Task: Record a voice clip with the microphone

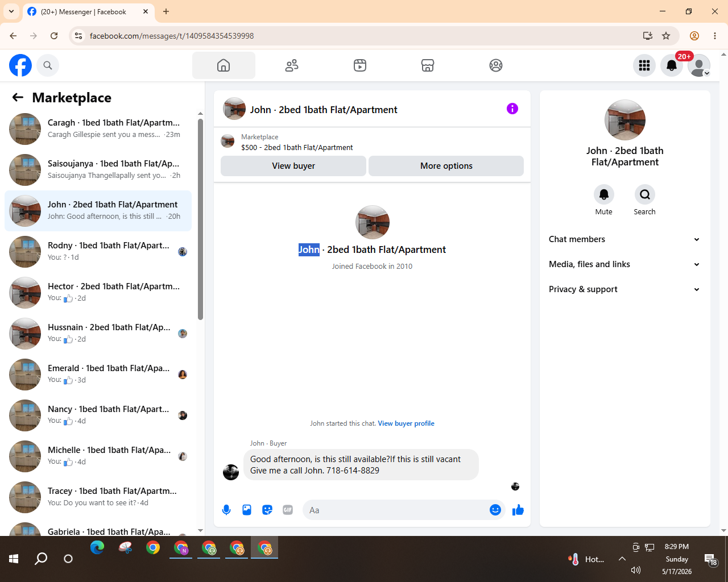Action: point(226,510)
